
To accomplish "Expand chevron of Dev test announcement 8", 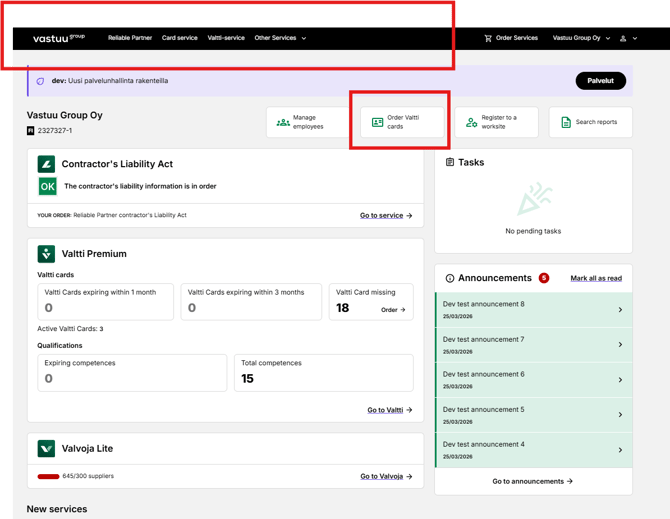I will 620,310.
